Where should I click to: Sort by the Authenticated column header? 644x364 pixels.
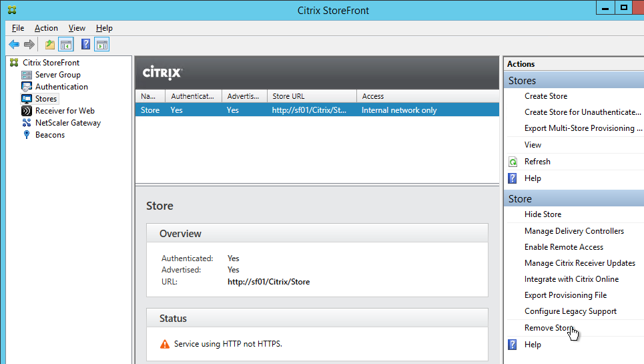point(194,96)
